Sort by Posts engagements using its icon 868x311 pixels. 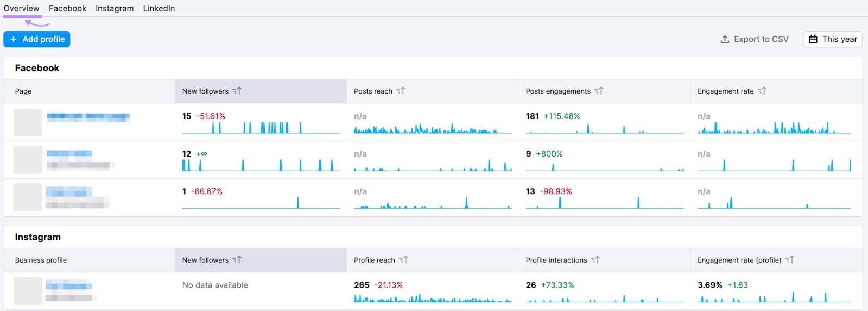tap(599, 91)
